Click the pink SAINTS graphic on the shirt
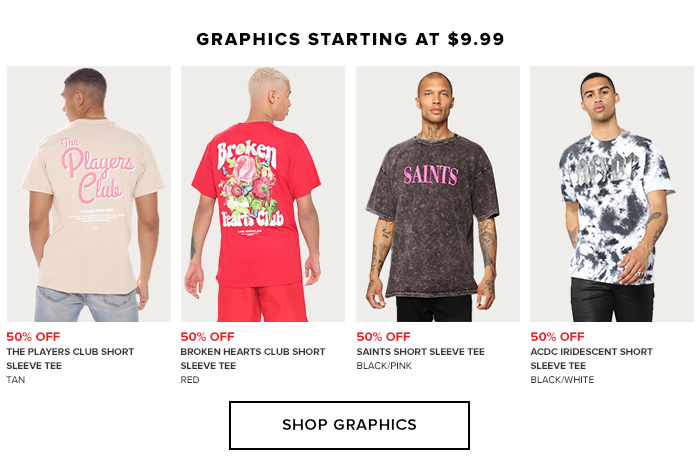This screenshot has width=700, height=465. pyautogui.click(x=430, y=174)
